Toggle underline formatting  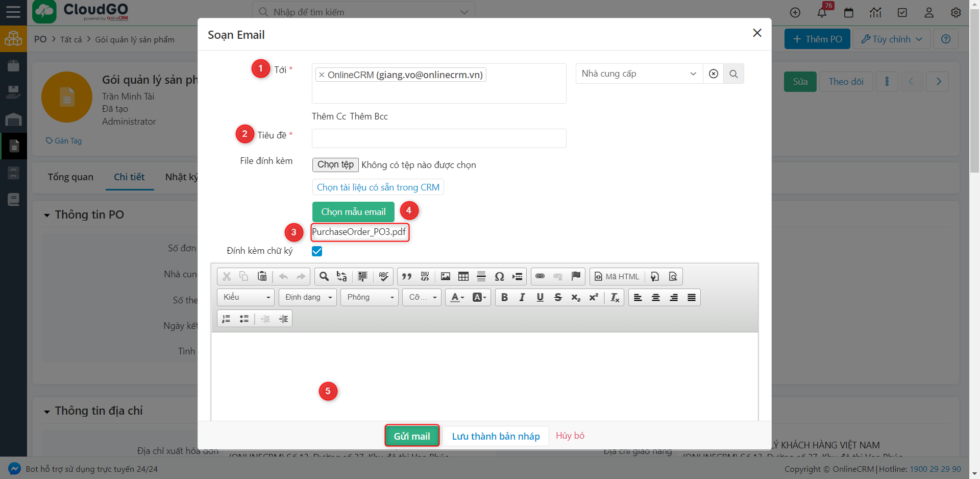540,297
